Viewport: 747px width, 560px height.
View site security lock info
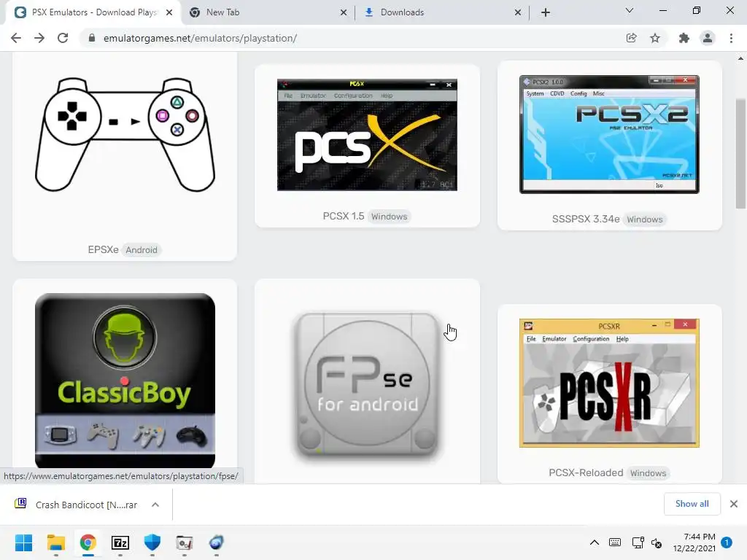point(92,38)
